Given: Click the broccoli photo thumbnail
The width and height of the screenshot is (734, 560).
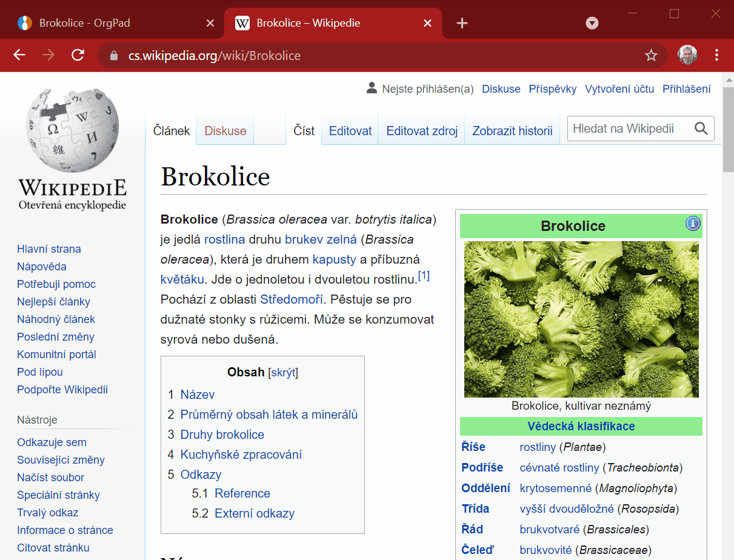Looking at the screenshot, I should click(x=581, y=319).
